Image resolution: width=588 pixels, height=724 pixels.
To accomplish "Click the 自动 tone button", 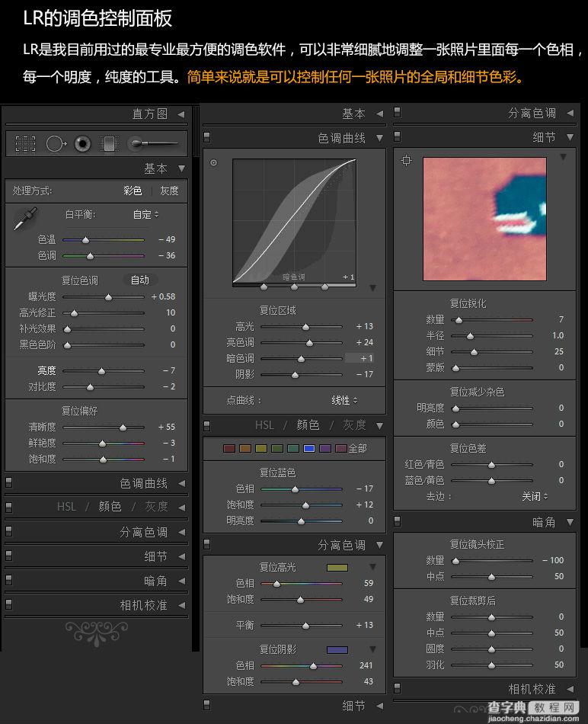I will point(140,280).
